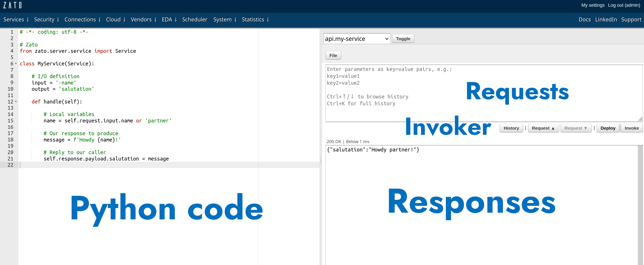Screen dimensions: 644x265
Task: Expand the Connections menu
Action: click(x=83, y=20)
